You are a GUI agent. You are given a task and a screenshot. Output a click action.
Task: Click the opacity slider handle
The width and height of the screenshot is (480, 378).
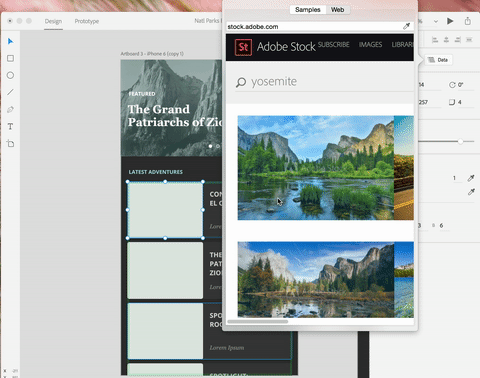[x=460, y=141]
